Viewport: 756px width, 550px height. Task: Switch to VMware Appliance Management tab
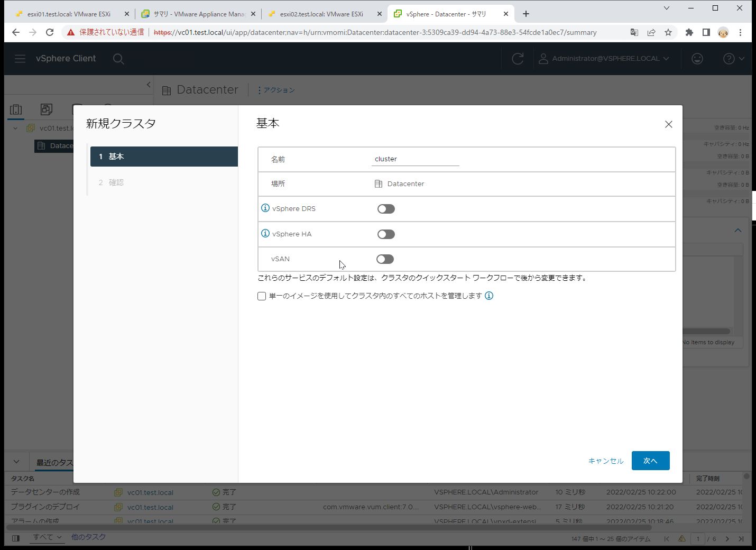(200, 14)
